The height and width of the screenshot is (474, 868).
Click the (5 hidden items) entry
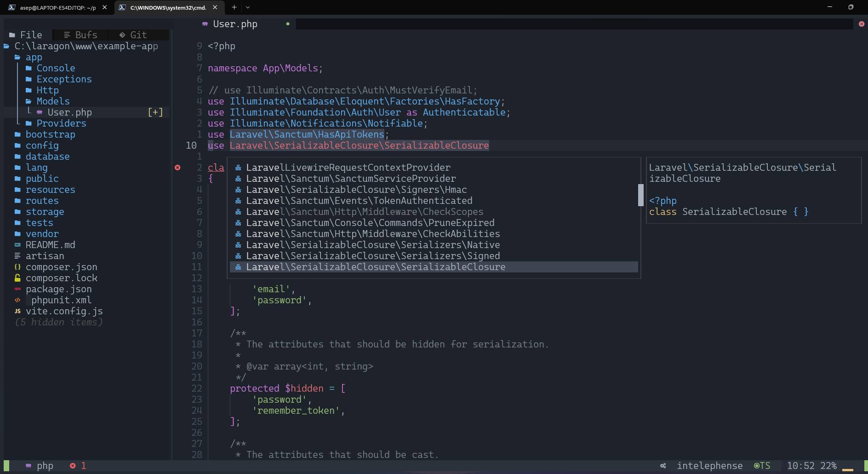pos(59,322)
